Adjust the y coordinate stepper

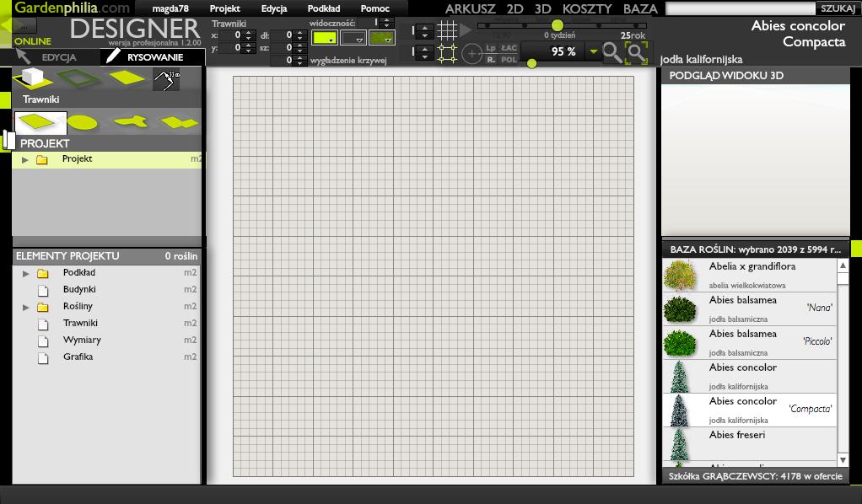click(x=249, y=48)
